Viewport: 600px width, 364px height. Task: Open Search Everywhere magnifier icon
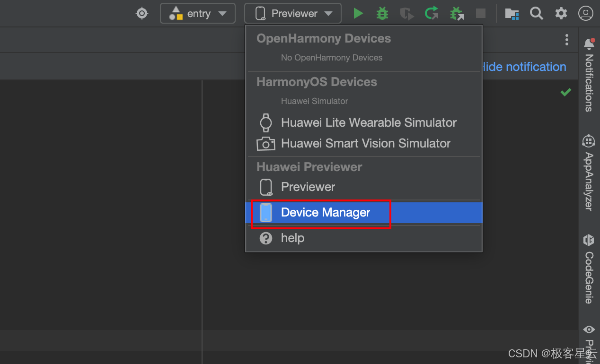pyautogui.click(x=536, y=13)
